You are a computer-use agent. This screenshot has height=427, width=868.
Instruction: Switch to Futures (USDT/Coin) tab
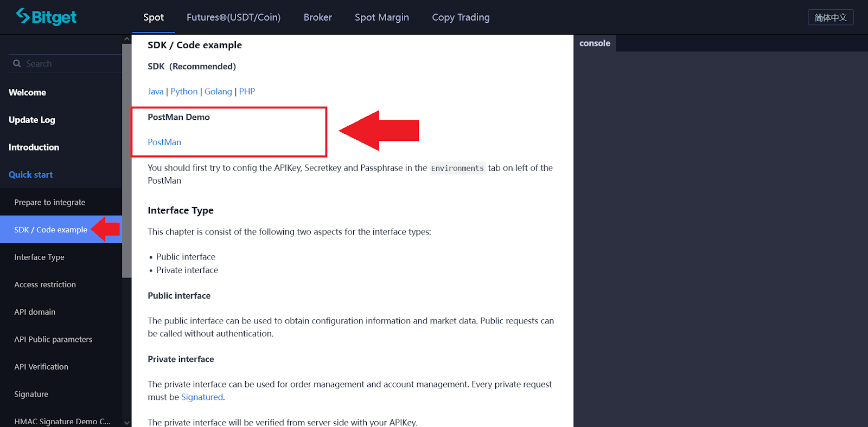coord(234,17)
